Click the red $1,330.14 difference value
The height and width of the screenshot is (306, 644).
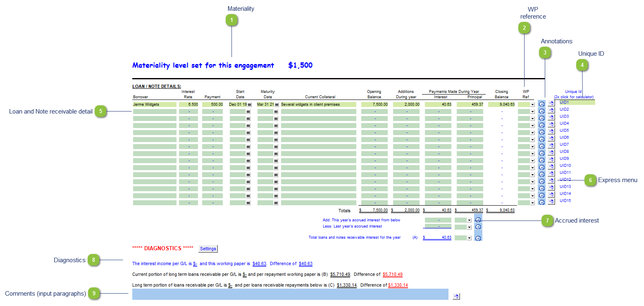point(398,285)
